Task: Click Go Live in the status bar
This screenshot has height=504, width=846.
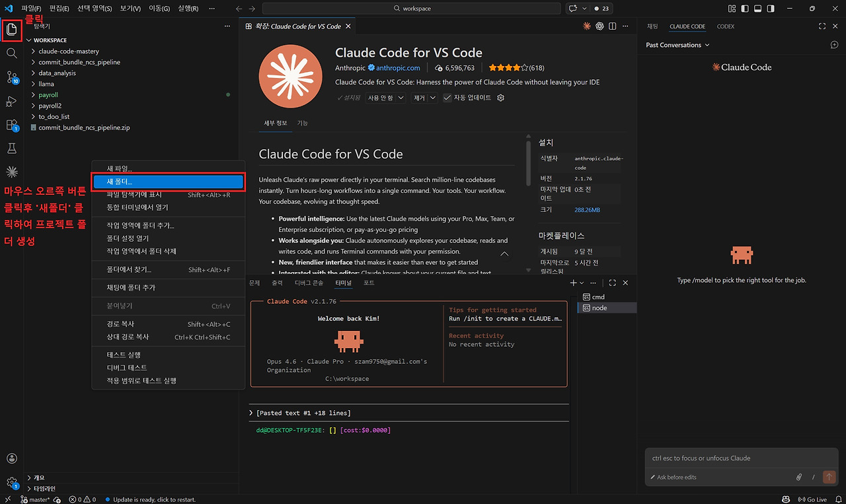Action: (812, 499)
